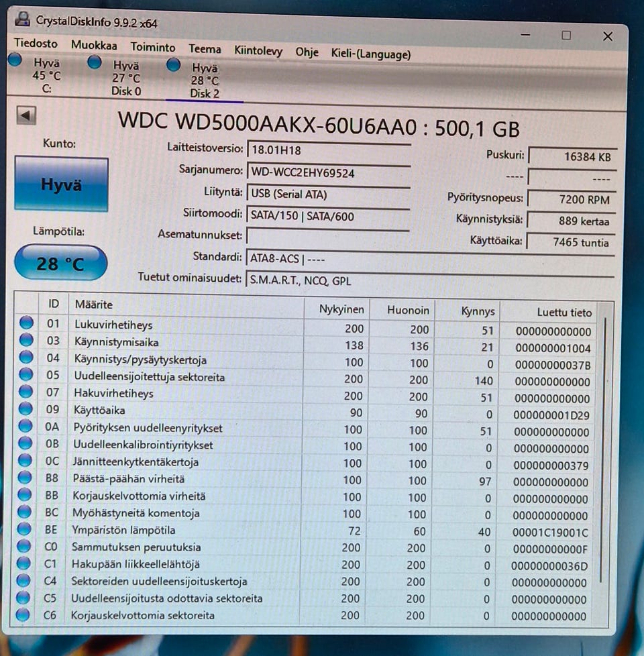
Task: Click the Pyöritysnopeus field 7200 RPM
Action: coord(572,199)
